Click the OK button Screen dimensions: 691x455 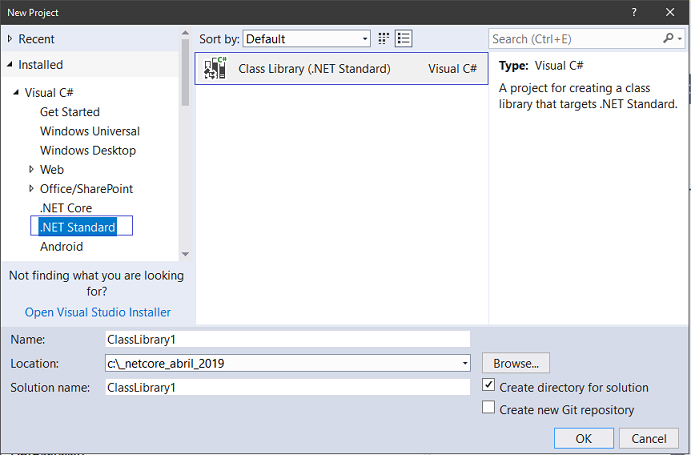[583, 438]
